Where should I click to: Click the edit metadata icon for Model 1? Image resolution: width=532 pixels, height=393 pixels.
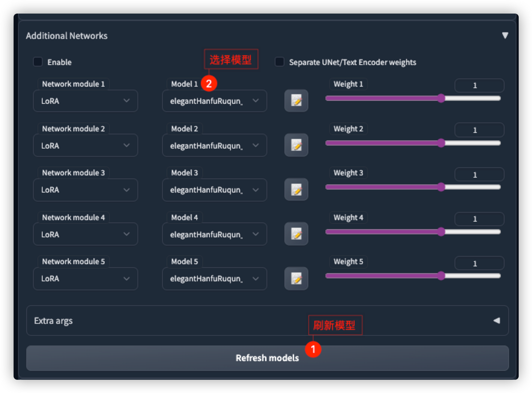pyautogui.click(x=296, y=101)
